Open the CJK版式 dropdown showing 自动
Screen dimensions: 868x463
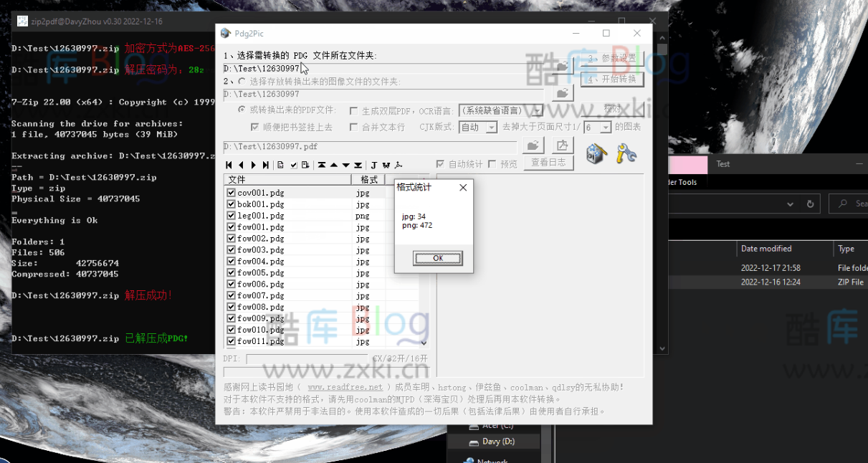point(492,128)
